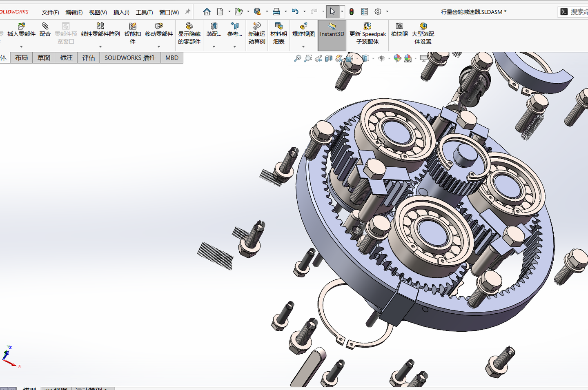Pin the menu bar with pushpin icon
Image resolution: width=588 pixels, height=390 pixels.
188,12
